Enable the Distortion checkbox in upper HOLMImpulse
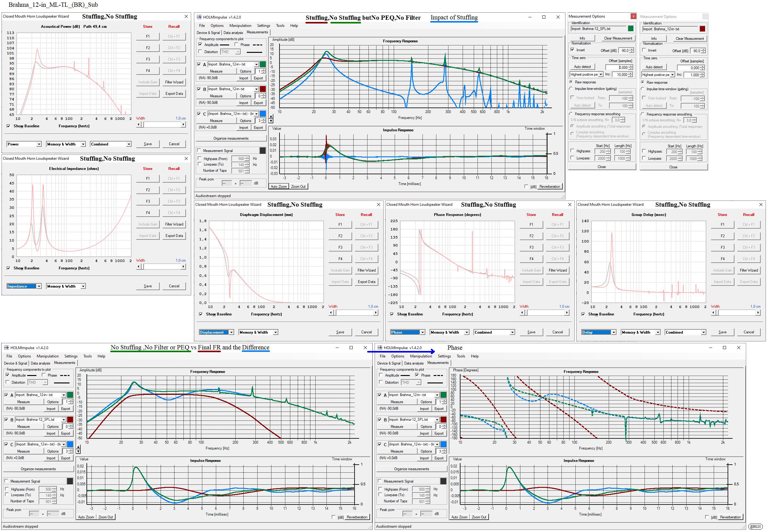Screen dimensions: 769x532 (x=200, y=52)
